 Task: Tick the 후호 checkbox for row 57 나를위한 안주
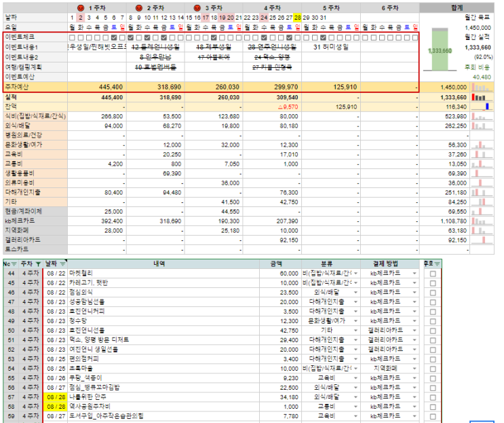[433, 397]
